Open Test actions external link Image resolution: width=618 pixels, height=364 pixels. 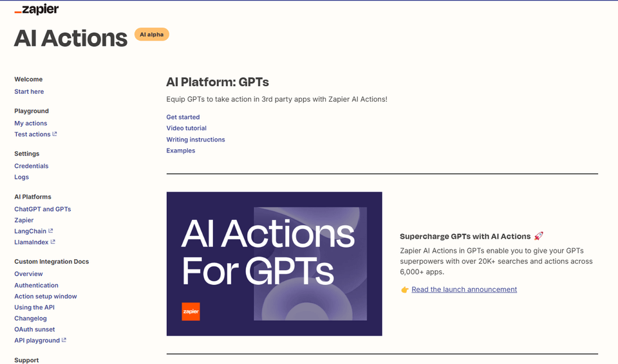(32, 134)
